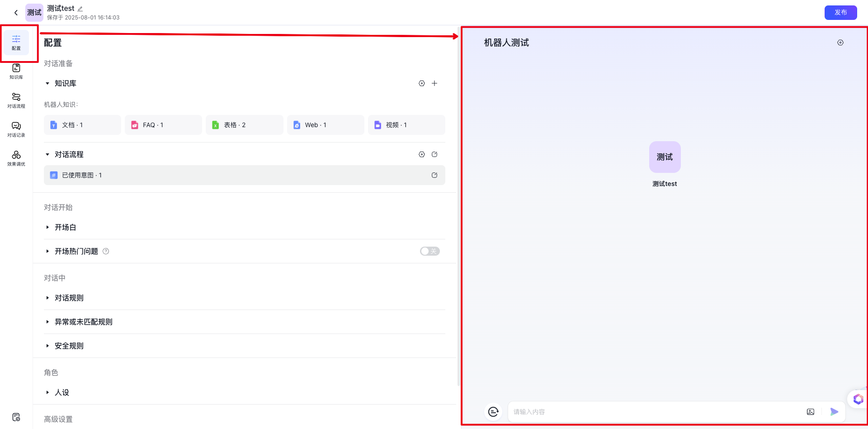Viewport: 868px width, 429px height.
Task: Click the 发布 button
Action: click(840, 13)
